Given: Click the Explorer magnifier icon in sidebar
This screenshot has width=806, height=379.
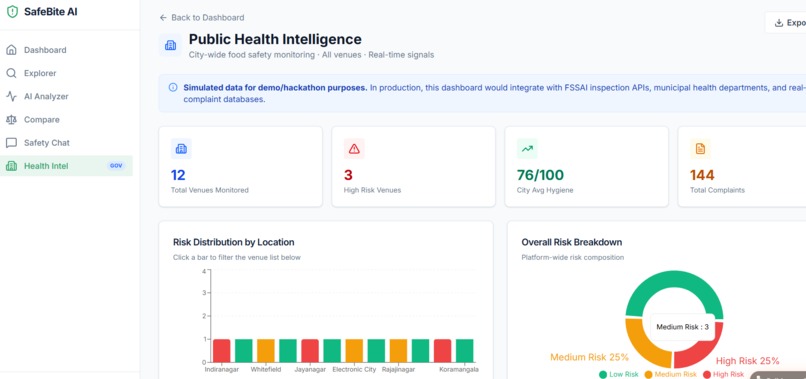Looking at the screenshot, I should [x=11, y=73].
